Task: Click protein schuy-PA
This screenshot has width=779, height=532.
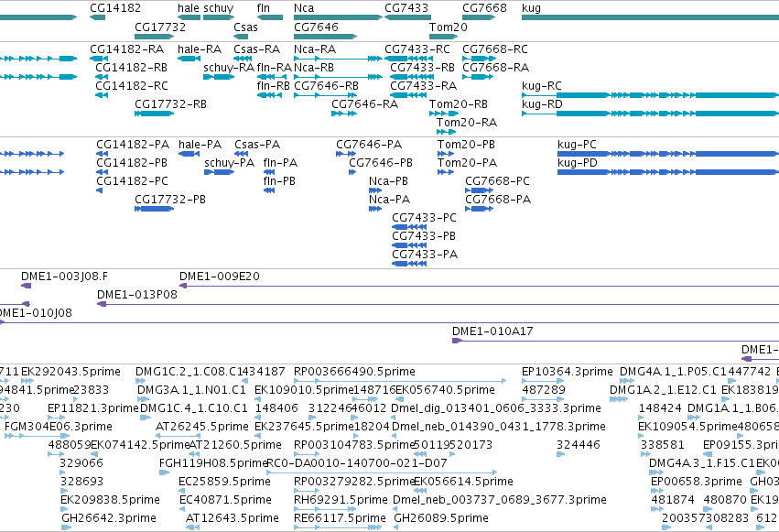Action: tap(230, 163)
